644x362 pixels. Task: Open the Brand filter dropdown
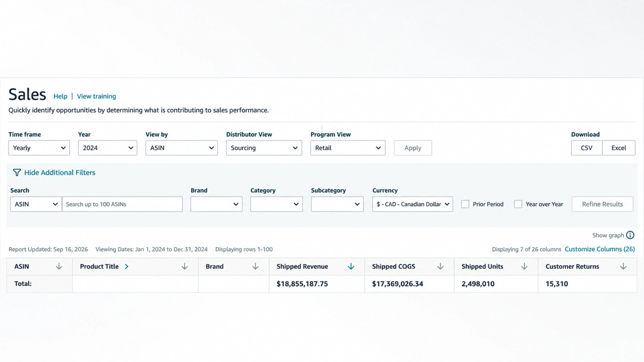pos(216,204)
